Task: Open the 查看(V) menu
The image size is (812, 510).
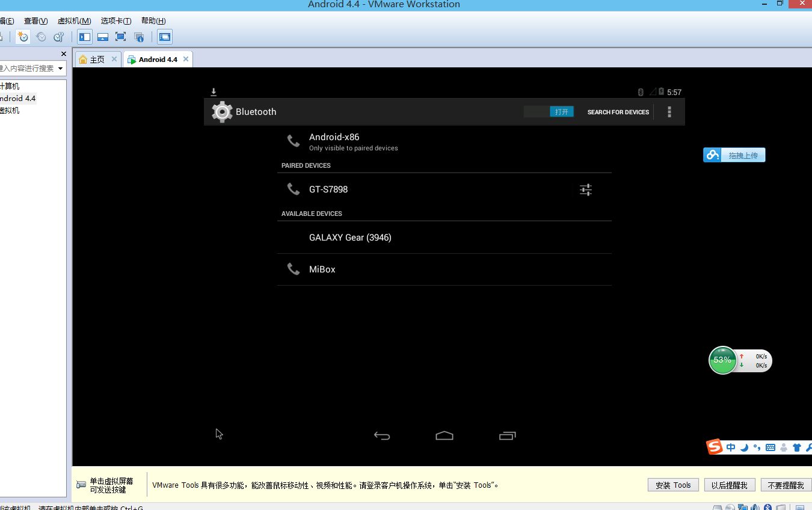Action: tap(35, 20)
